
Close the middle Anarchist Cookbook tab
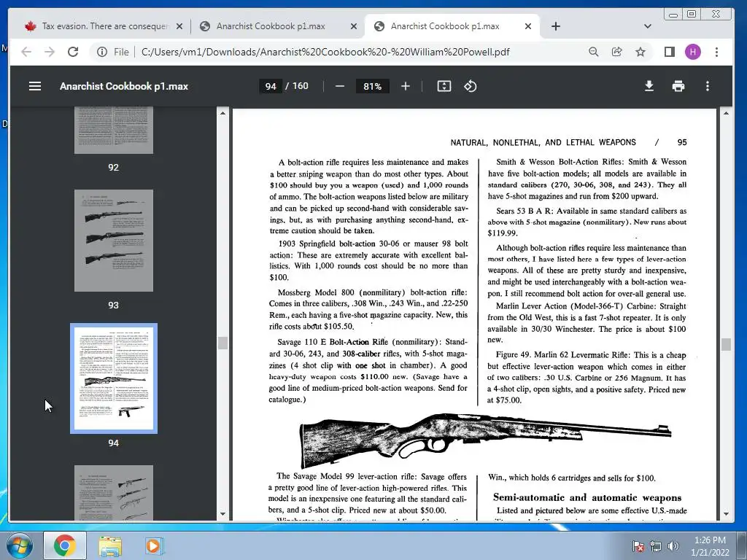coord(354,26)
